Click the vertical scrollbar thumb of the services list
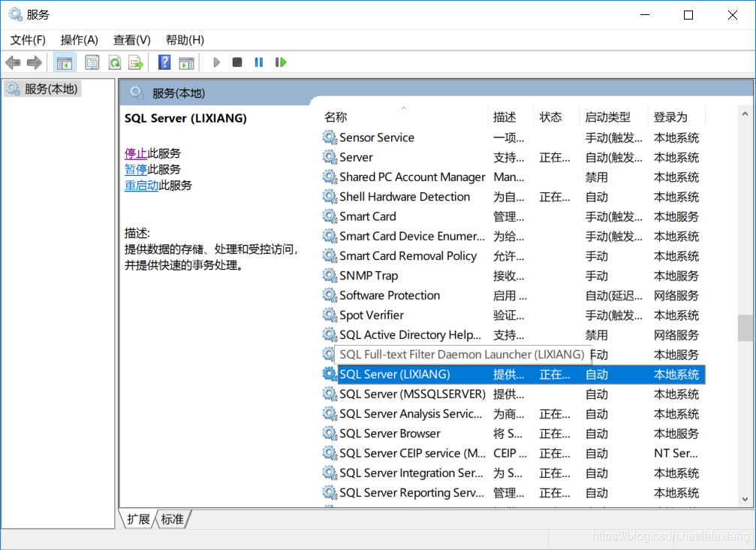Viewport: 756px width, 550px height. [x=745, y=328]
